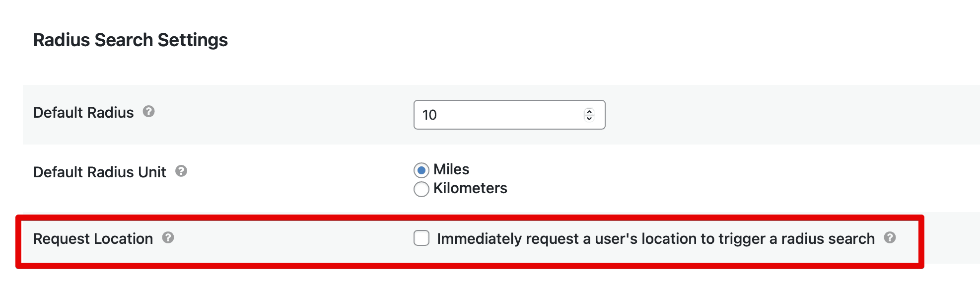
Task: Select Kilometers as the radius unit
Action: (421, 189)
